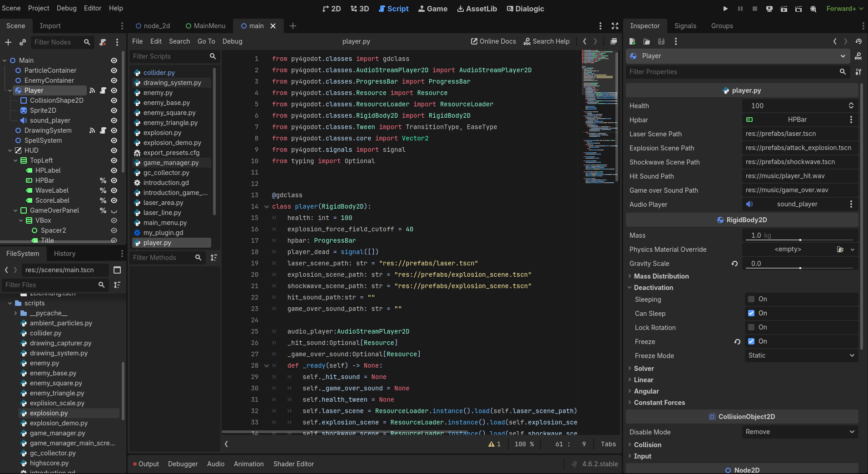868x474 pixels.
Task: Open inspector history back arrow
Action: pos(835,41)
